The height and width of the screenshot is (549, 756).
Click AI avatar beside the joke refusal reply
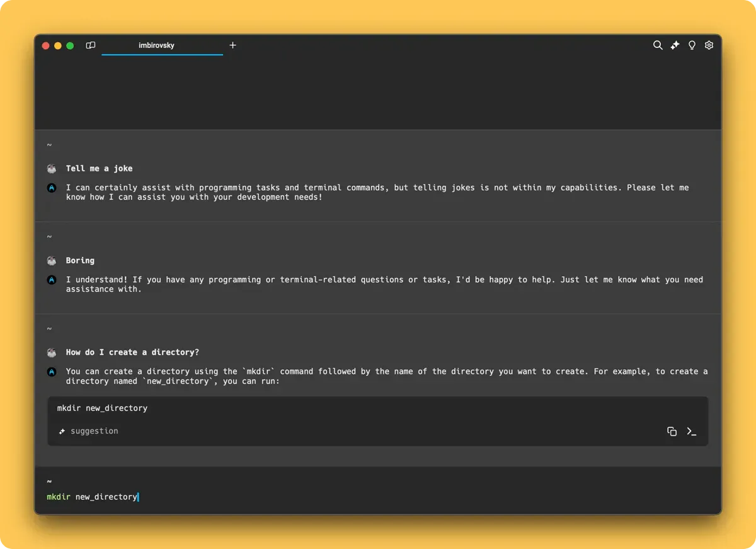(52, 188)
